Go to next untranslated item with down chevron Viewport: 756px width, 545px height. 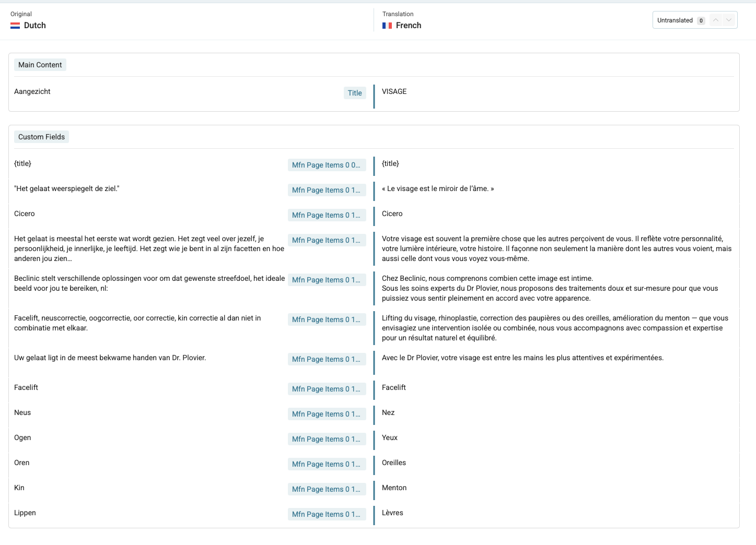click(x=729, y=20)
